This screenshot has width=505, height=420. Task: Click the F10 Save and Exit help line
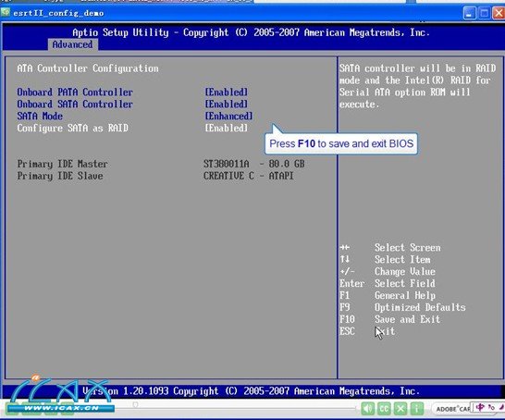(389, 319)
